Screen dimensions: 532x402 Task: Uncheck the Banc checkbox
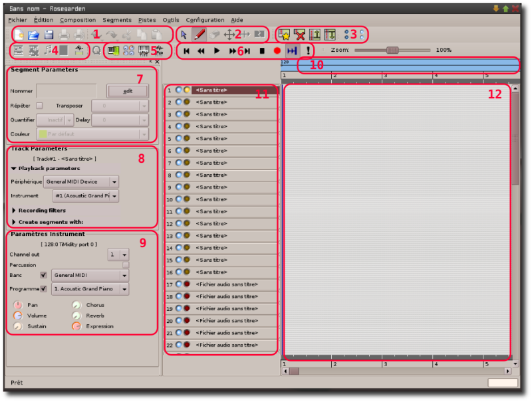click(x=43, y=275)
